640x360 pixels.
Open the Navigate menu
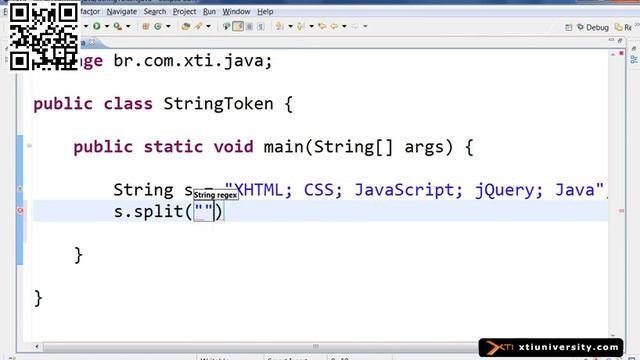coord(122,11)
